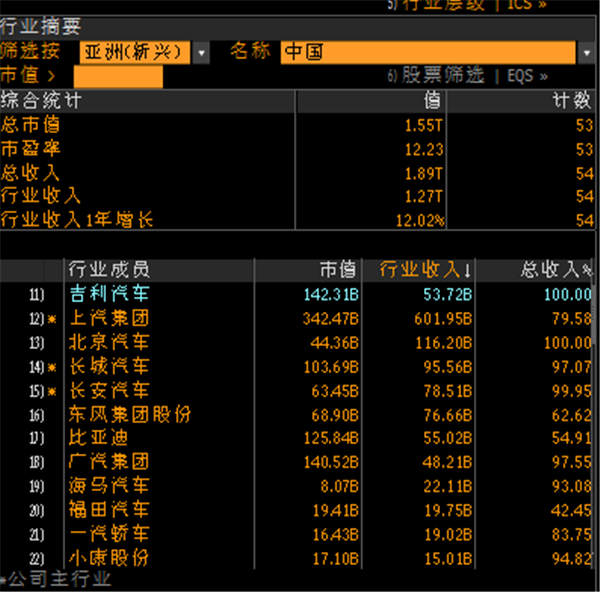Click the star marker beside 上汽集团

point(52,319)
